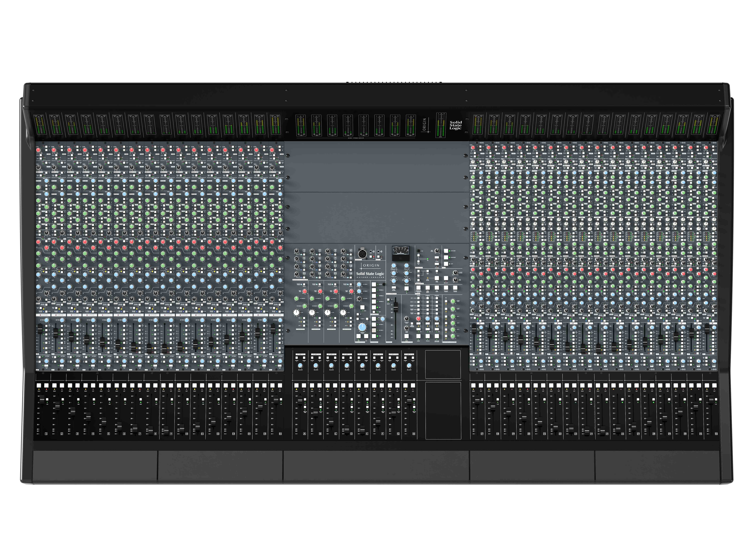Image resolution: width=747 pixels, height=560 pixels.
Task: Click Stereo Return 1 white Level knob
Action: pos(297,313)
